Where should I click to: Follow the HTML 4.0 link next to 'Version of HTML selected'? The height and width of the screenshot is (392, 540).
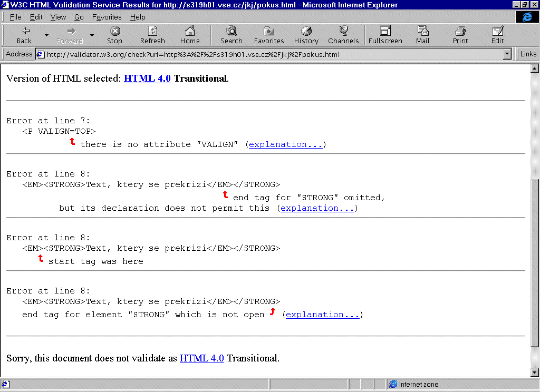[147, 79]
